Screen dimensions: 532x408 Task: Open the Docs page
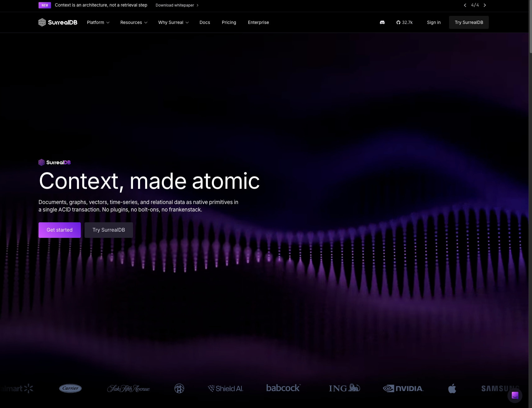(x=205, y=22)
